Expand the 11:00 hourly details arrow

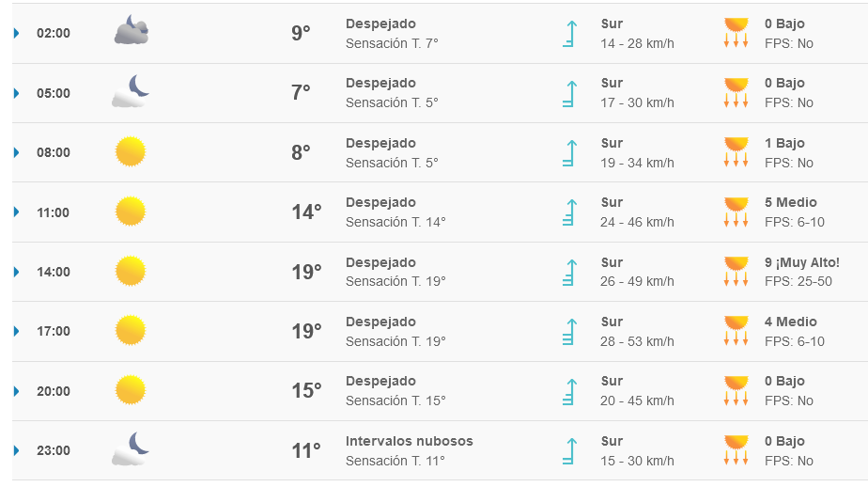point(17,212)
